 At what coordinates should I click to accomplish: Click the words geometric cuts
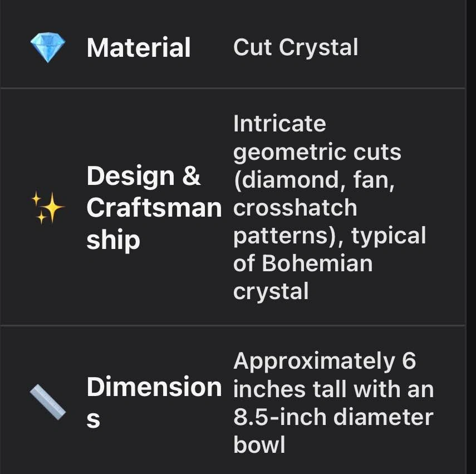point(317,152)
